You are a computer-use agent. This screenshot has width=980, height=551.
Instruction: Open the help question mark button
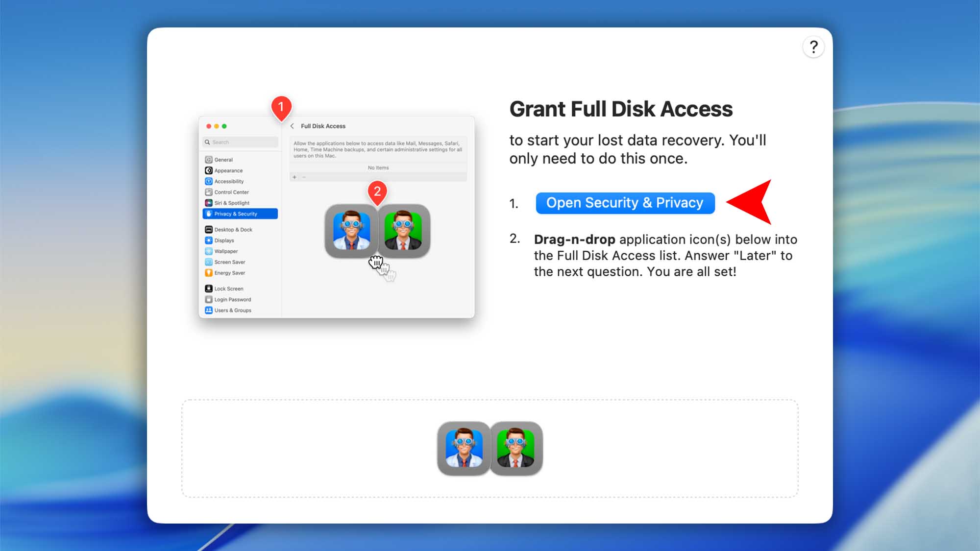(x=814, y=47)
